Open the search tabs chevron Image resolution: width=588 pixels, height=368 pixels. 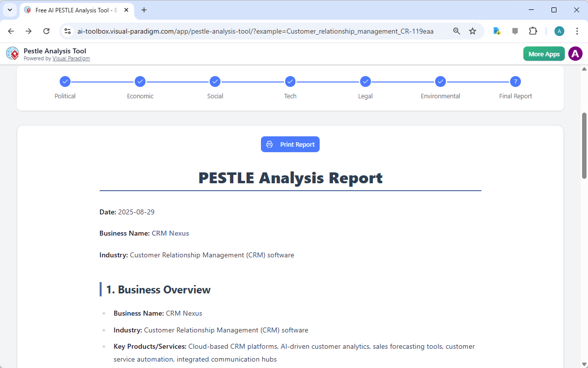[x=9, y=10]
